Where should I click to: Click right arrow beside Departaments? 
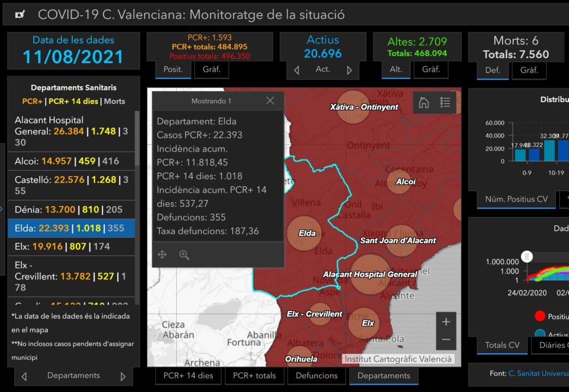coord(123,376)
